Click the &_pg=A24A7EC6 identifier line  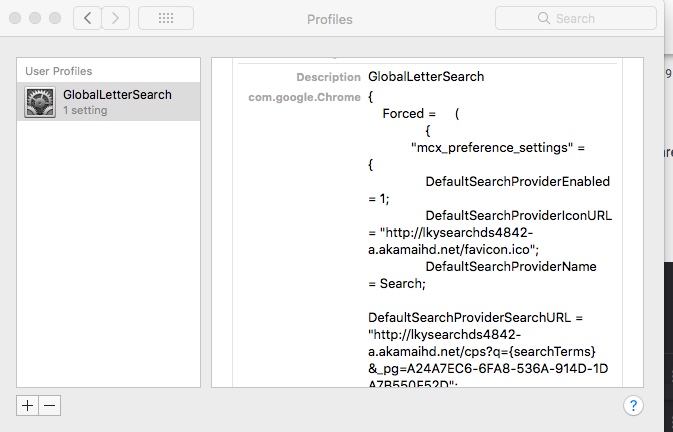pos(488,369)
